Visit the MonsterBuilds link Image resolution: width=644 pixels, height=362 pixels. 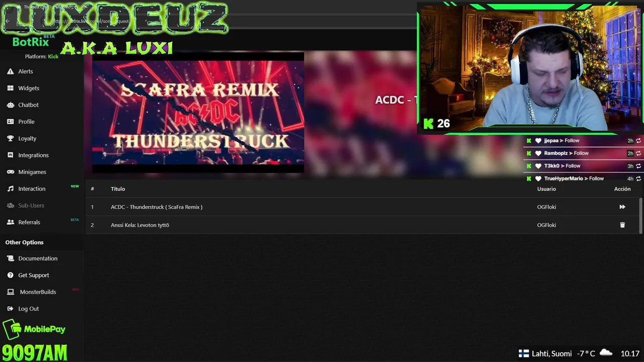(x=38, y=292)
